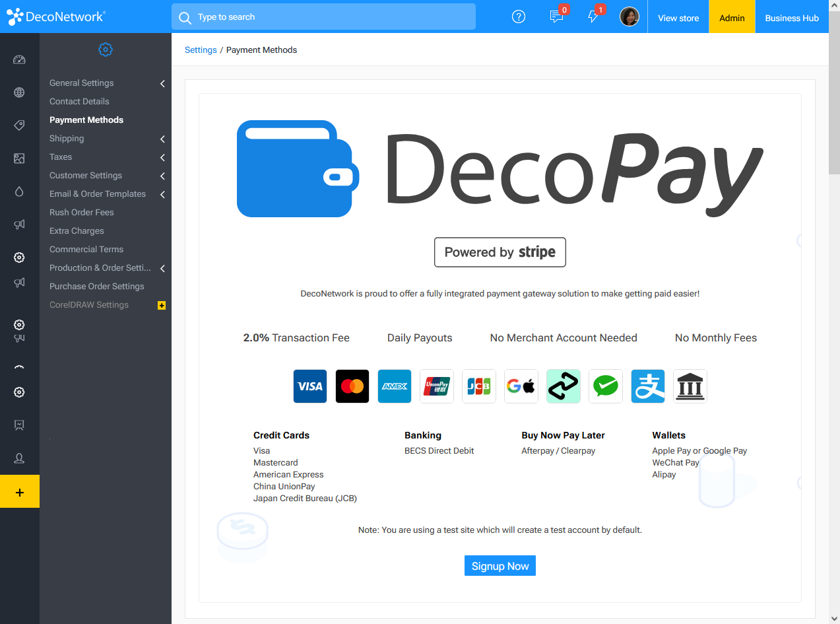Click the search magnifier icon
The height and width of the screenshot is (624, 840).
point(185,17)
